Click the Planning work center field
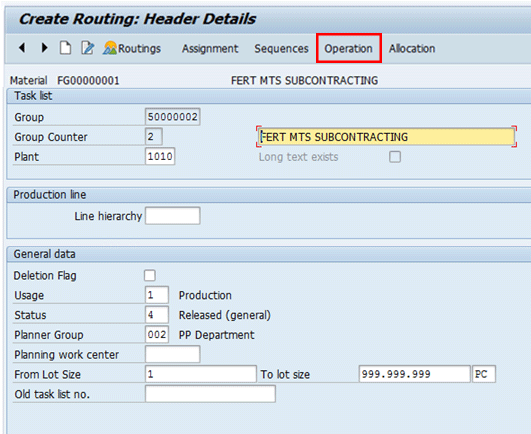531x434 pixels. coord(173,354)
